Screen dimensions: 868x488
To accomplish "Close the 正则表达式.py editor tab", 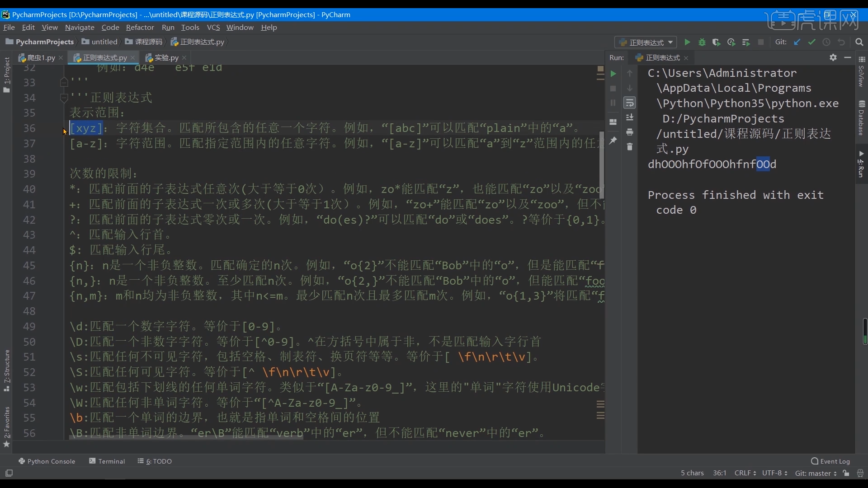I will coord(132,58).
